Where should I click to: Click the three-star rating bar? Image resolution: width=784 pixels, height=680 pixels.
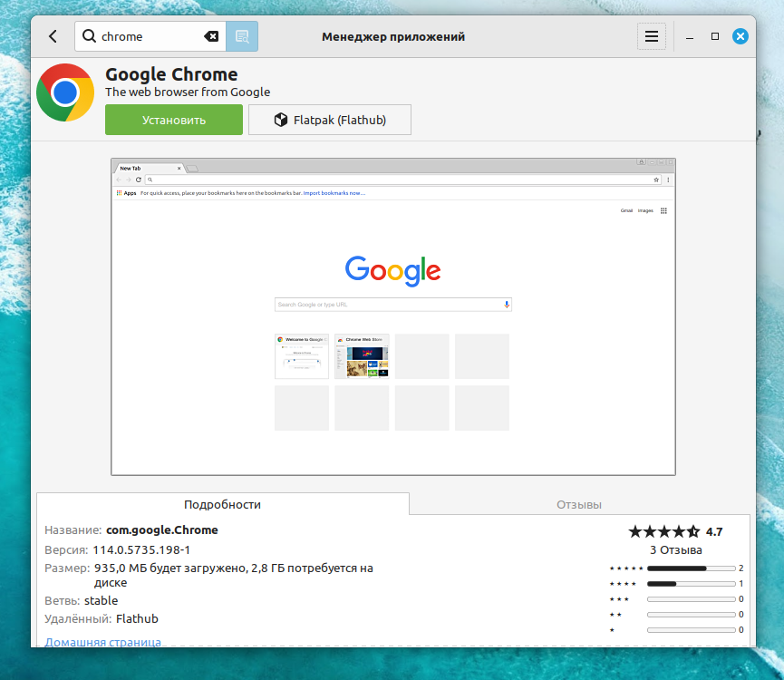pyautogui.click(x=691, y=599)
